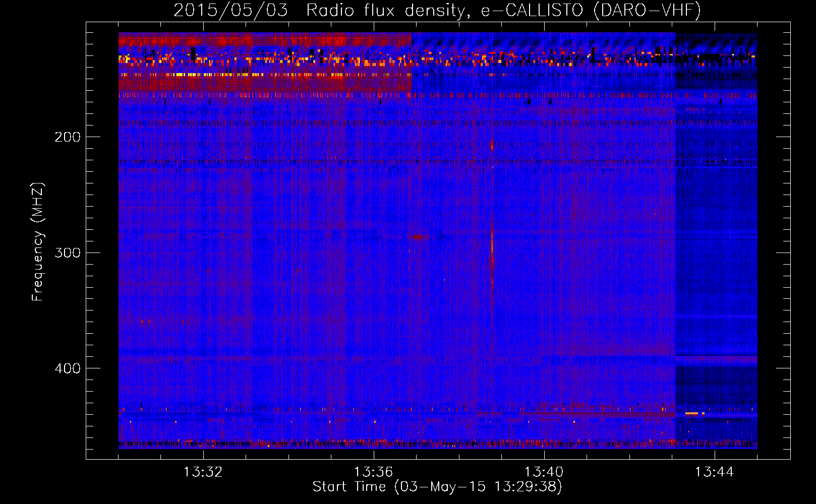Image resolution: width=816 pixels, height=504 pixels.
Task: Click the bright vertical burst streak near 300 MHz
Action: [492, 252]
